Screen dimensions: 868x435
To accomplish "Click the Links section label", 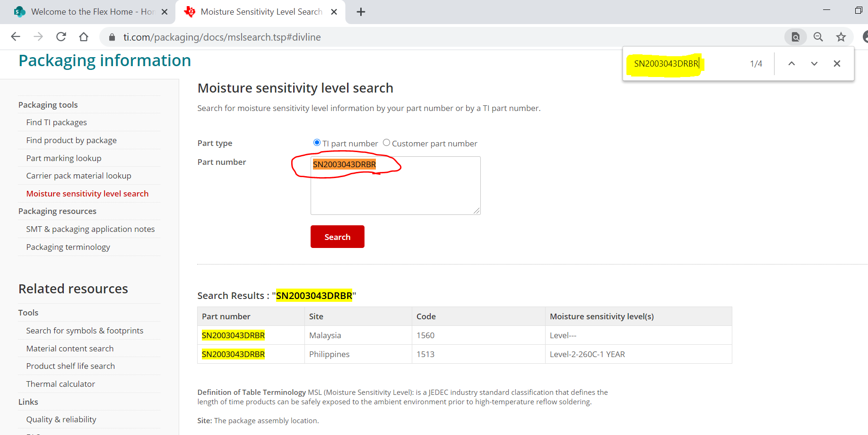I will tap(28, 402).
